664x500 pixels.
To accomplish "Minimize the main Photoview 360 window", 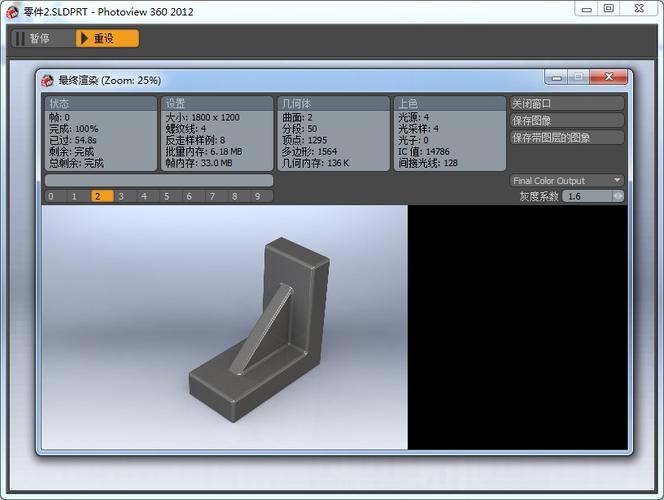I will click(x=587, y=9).
